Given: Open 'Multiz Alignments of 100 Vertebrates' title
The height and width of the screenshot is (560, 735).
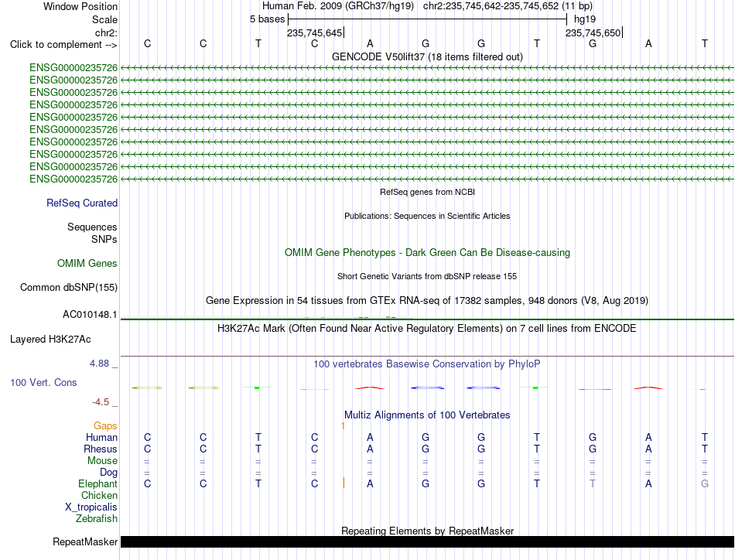Looking at the screenshot, I should [x=427, y=415].
